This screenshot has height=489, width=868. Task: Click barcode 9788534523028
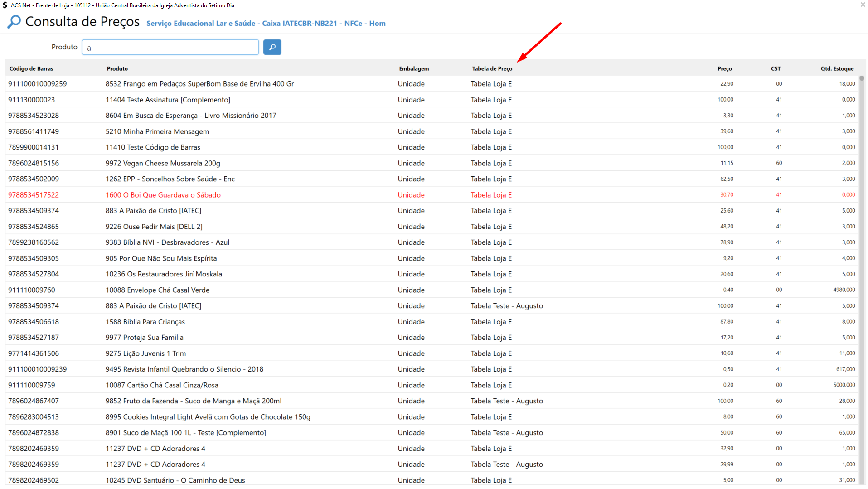point(34,116)
